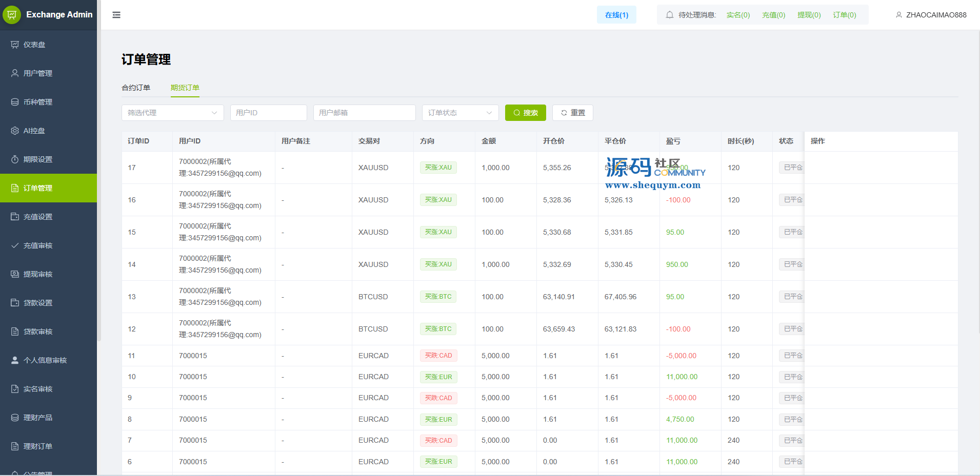
Task: Click the green 搜索 search button
Action: click(x=525, y=113)
